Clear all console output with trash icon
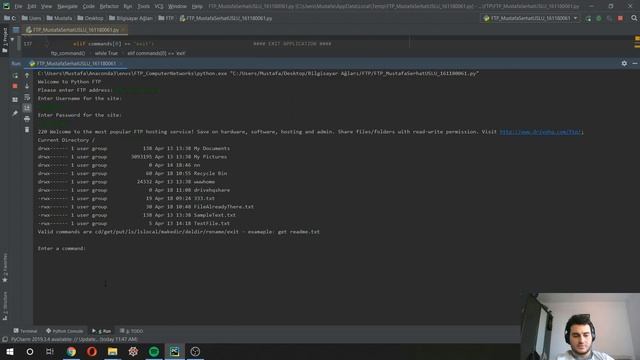 [27, 130]
